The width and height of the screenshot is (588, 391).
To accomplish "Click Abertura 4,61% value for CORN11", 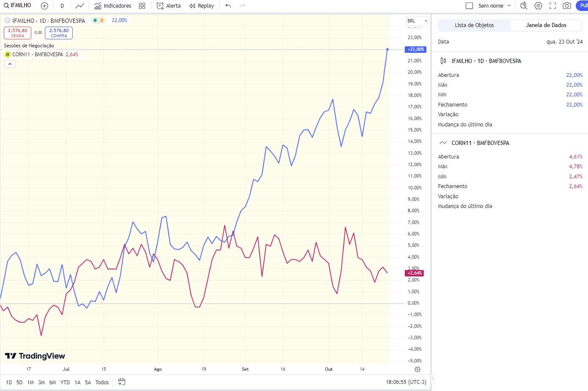I will [576, 157].
